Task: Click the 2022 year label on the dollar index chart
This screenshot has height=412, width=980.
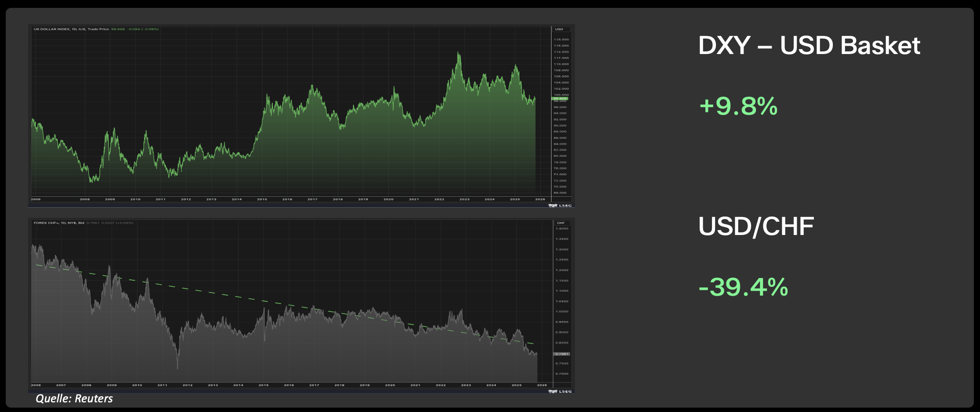Action: 439,199
